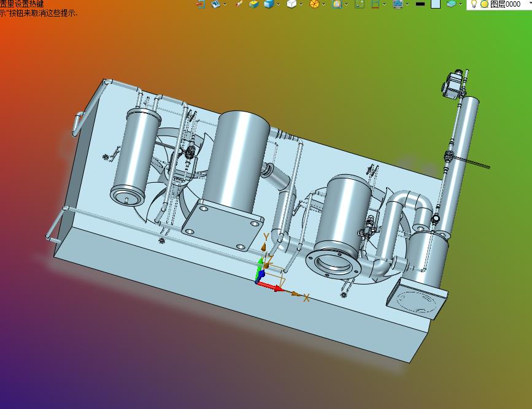The width and height of the screenshot is (532, 409).
Task: Click the orange X axis label
Action: pyautogui.click(x=306, y=298)
